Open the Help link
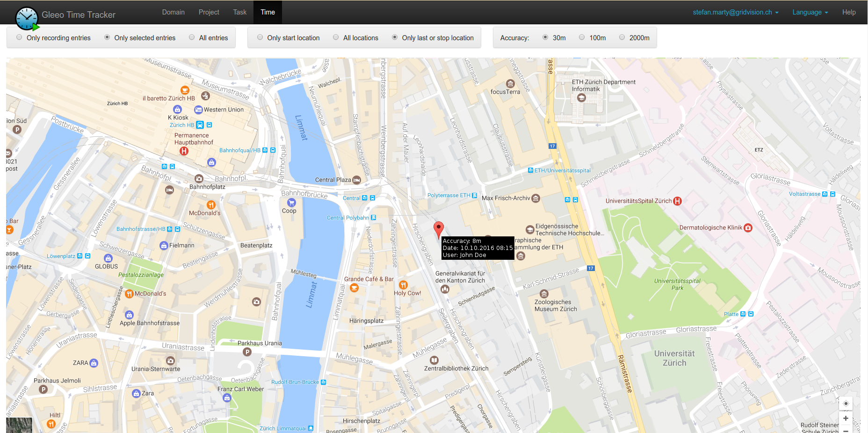 [x=849, y=12]
